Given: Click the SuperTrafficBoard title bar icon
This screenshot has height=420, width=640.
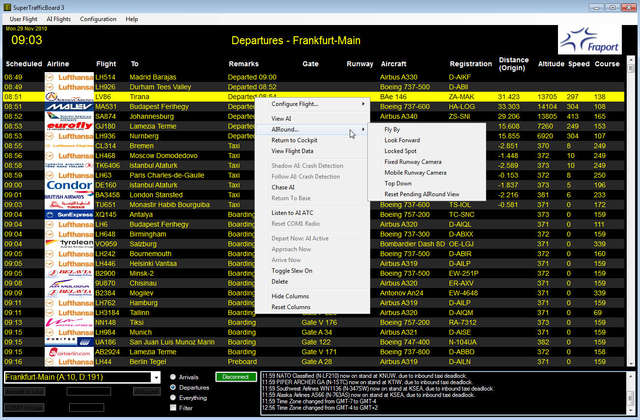Looking at the screenshot, I should click(7, 7).
